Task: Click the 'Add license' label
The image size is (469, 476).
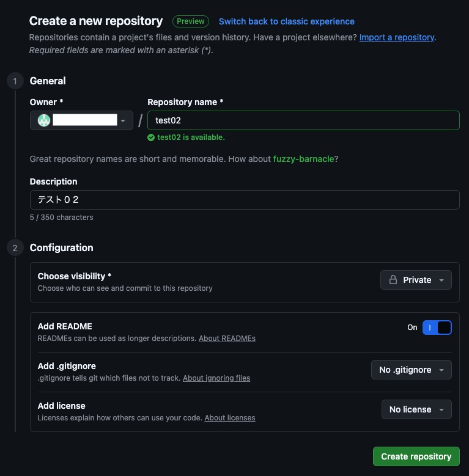Action: click(61, 406)
